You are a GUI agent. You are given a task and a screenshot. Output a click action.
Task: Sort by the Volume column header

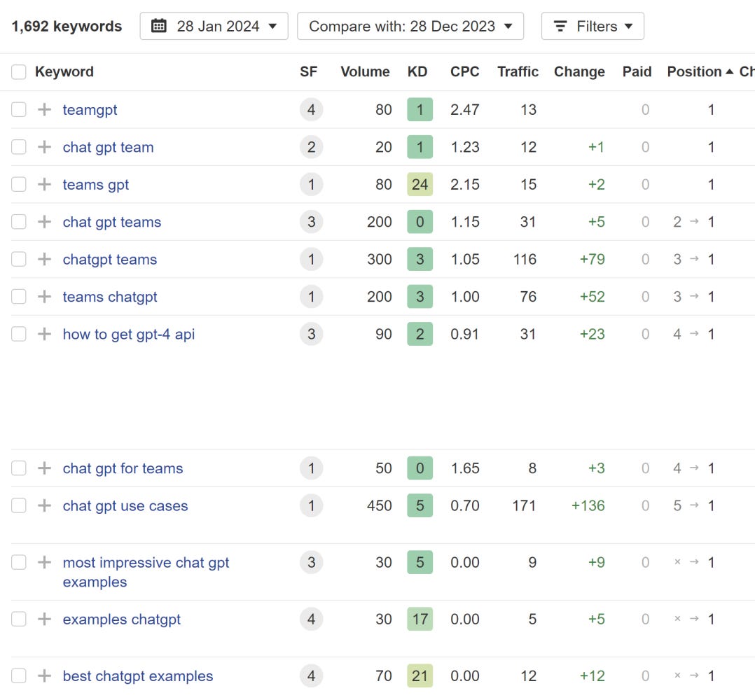pos(365,71)
